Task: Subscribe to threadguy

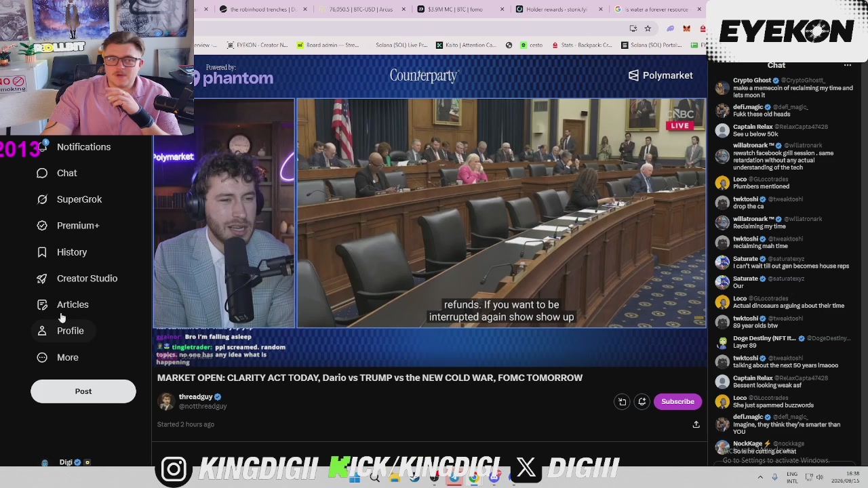Action: click(677, 401)
